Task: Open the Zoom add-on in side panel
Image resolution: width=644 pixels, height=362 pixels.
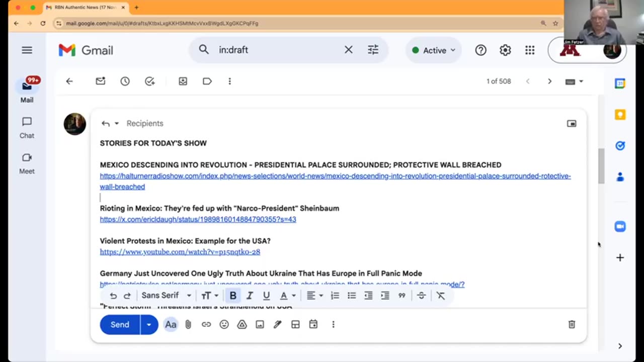Action: pos(620,227)
